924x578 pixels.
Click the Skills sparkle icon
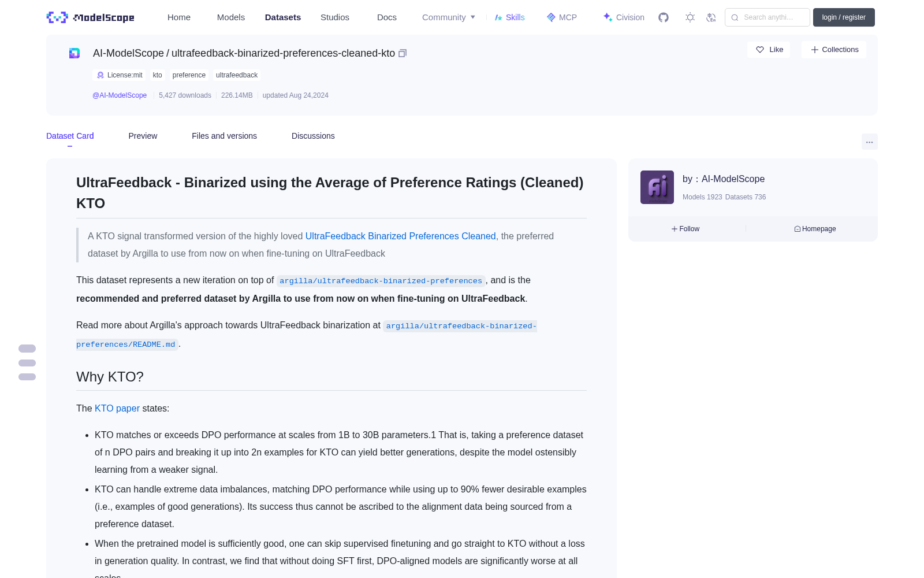(498, 17)
